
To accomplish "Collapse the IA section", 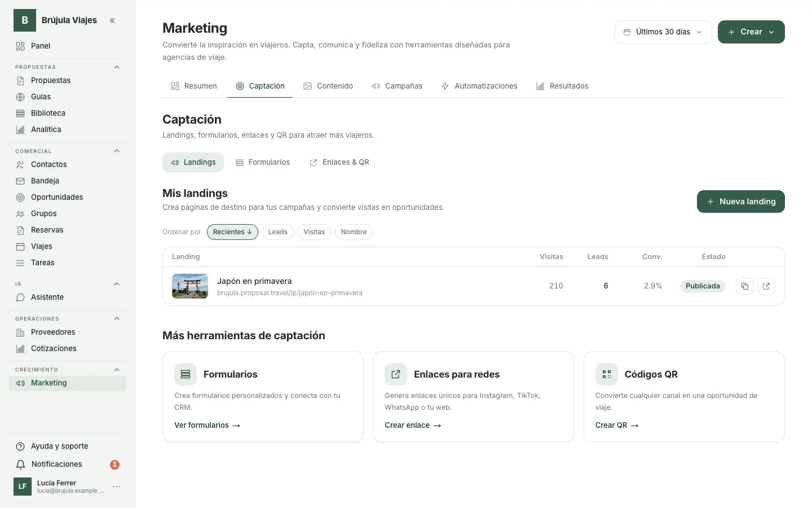I will pyautogui.click(x=117, y=284).
